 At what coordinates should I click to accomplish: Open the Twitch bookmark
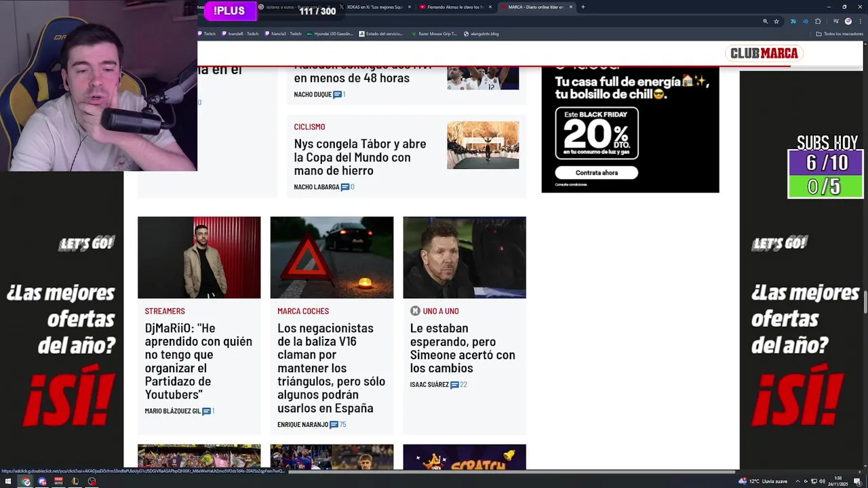pyautogui.click(x=207, y=33)
